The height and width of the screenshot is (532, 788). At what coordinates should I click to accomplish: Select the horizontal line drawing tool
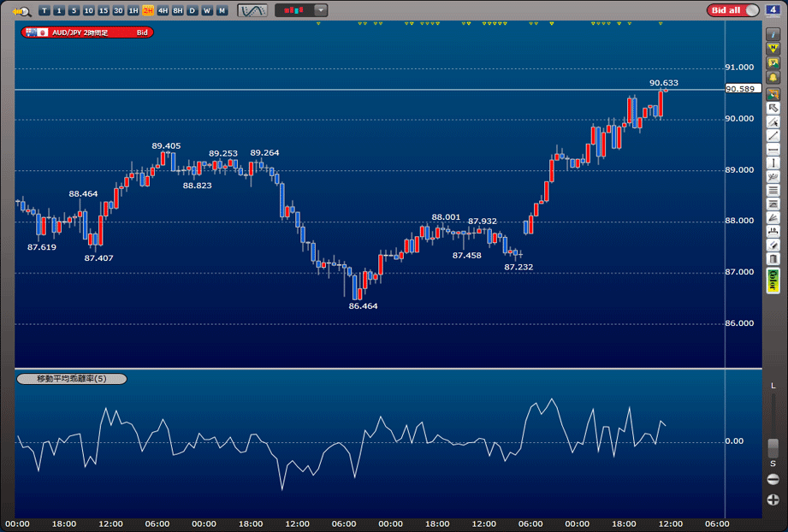[773, 149]
